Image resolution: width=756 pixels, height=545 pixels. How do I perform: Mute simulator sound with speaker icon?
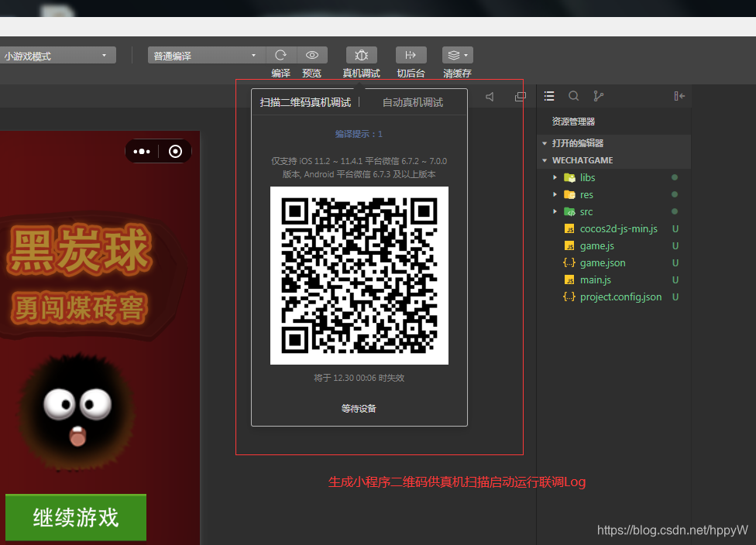tap(490, 97)
